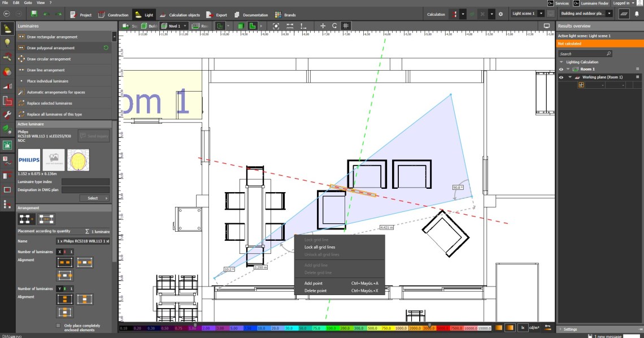Click Replace selected luminaires
This screenshot has width=644, height=338.
(50, 103)
